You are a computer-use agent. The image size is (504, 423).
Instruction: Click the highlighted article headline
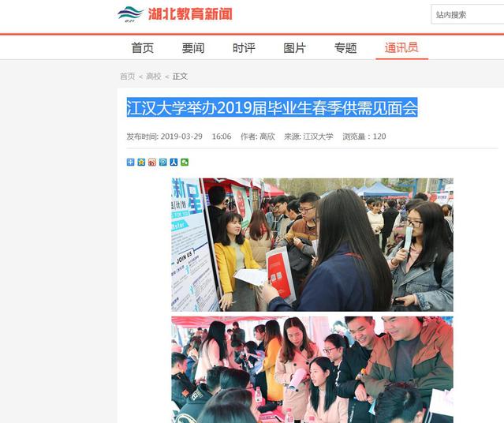tap(272, 107)
